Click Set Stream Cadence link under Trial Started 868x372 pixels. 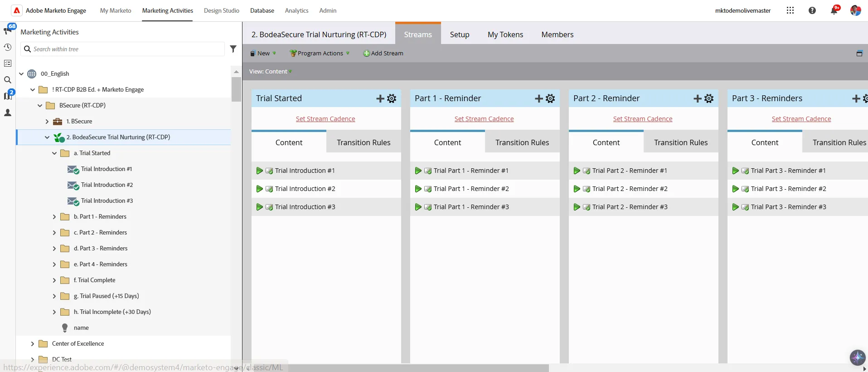click(x=325, y=119)
